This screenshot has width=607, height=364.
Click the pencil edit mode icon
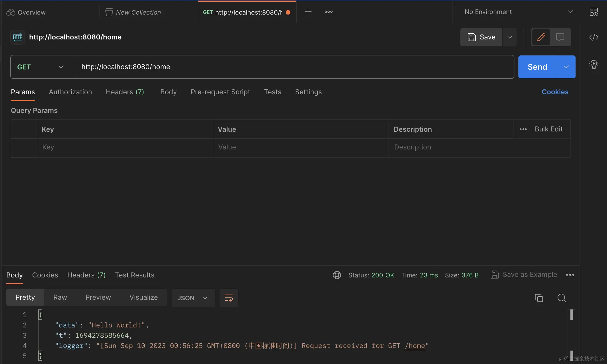pyautogui.click(x=541, y=37)
